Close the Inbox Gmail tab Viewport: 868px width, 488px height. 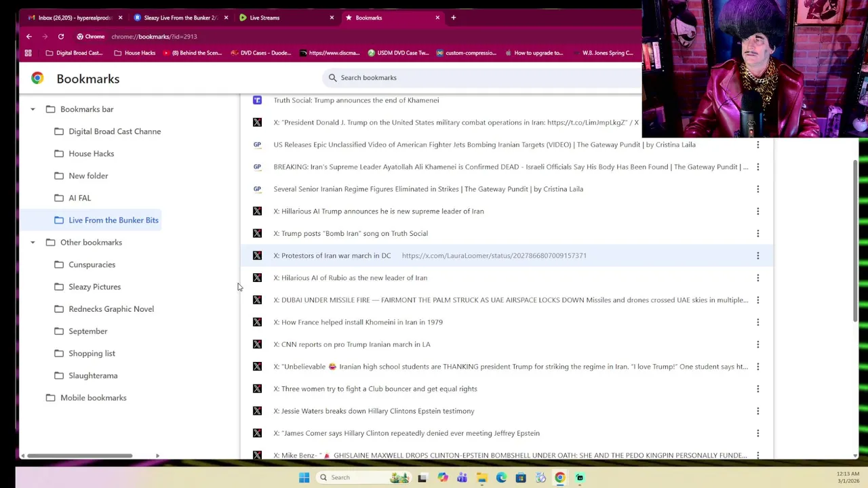coord(120,18)
